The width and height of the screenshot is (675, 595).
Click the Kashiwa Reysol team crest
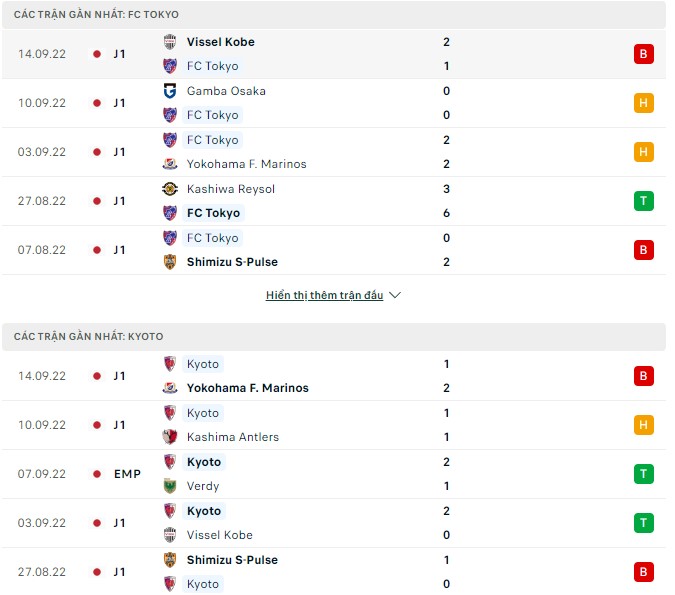(170, 189)
